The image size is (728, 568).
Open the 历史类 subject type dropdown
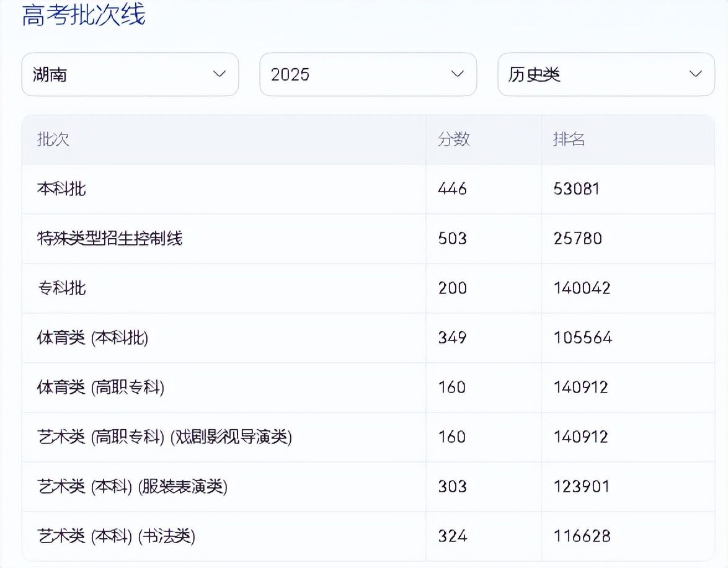coord(606,74)
